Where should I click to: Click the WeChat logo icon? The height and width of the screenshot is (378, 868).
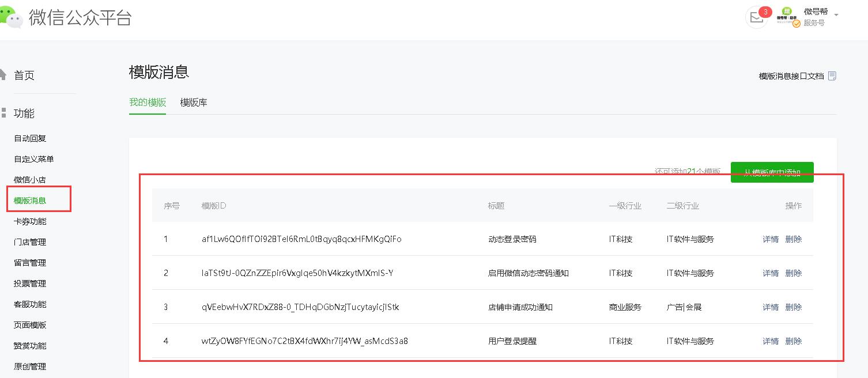click(12, 17)
